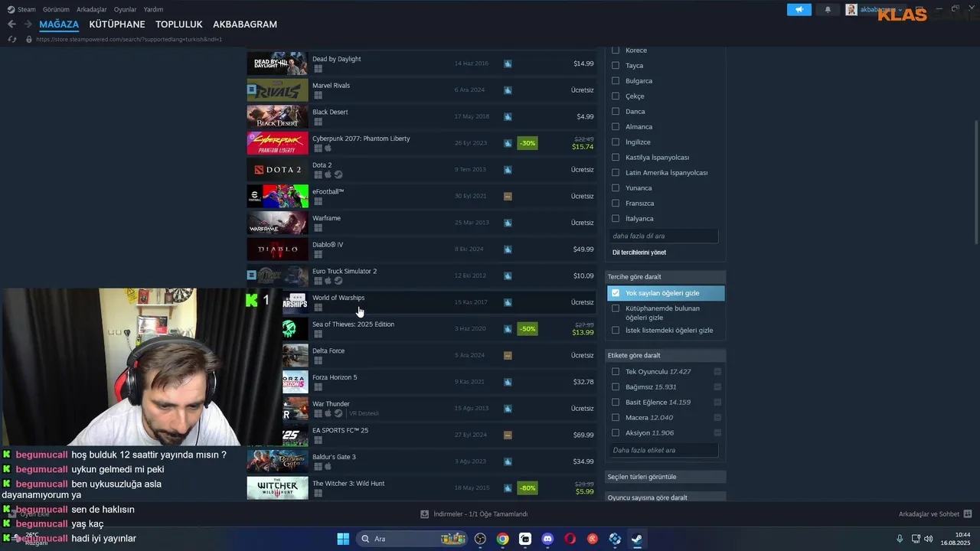Open Google Chrome from the taskbar
The height and width of the screenshot is (551, 980).
pyautogui.click(x=502, y=539)
